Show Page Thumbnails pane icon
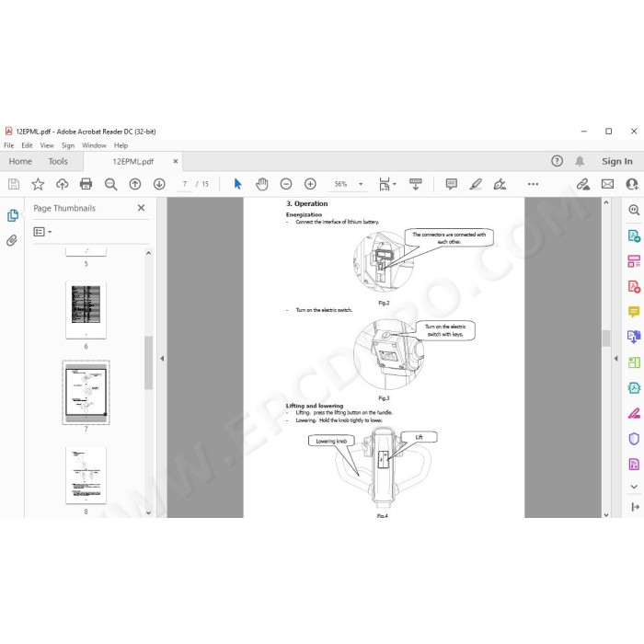 [x=13, y=215]
